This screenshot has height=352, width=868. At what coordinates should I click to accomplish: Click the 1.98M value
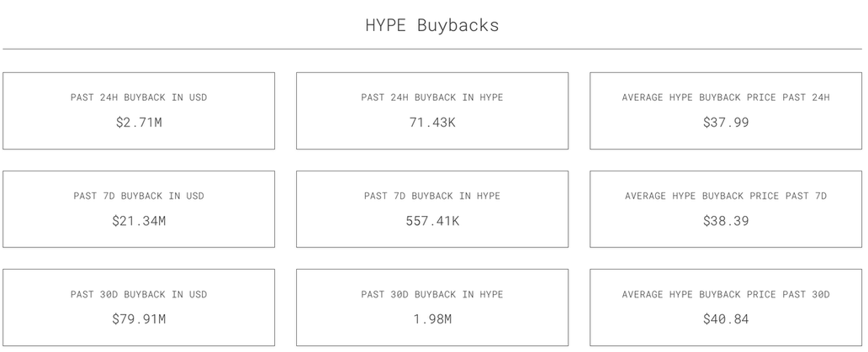[x=432, y=319]
